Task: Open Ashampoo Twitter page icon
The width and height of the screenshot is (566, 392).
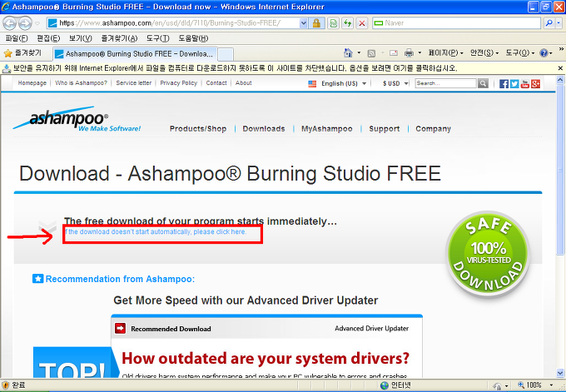Action: [x=514, y=84]
